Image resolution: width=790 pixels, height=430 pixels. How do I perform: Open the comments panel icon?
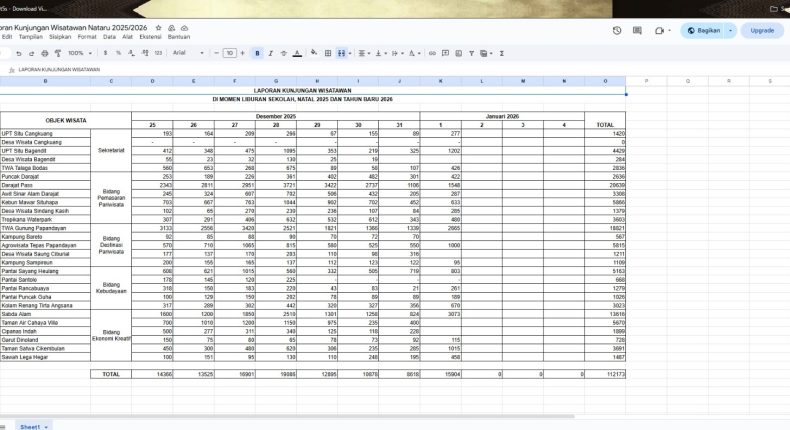[x=638, y=30]
